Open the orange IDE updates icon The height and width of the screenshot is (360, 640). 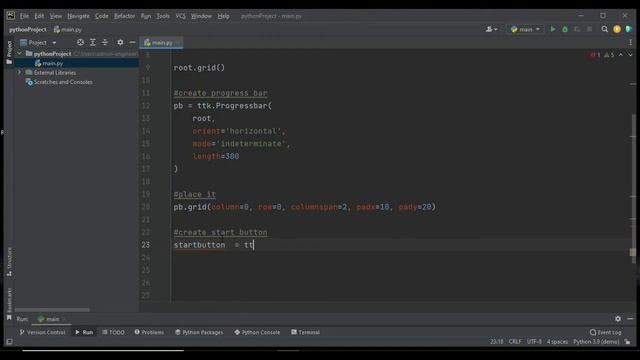[617, 29]
